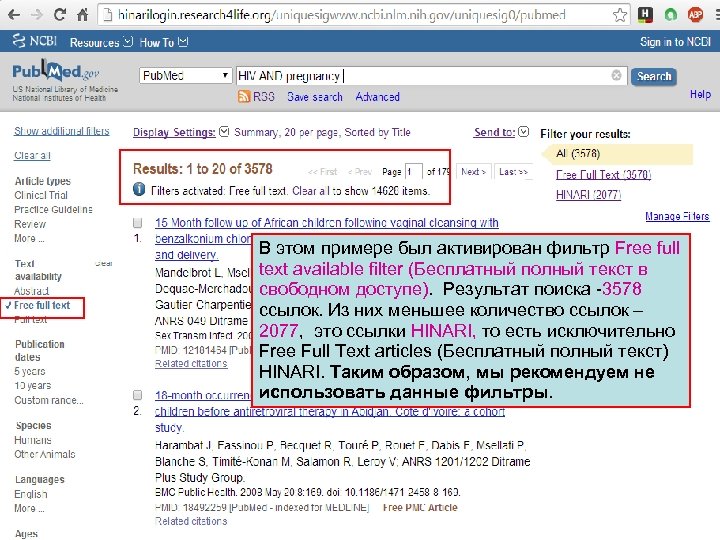Filter by Practice Guideline article type

pyautogui.click(x=53, y=209)
